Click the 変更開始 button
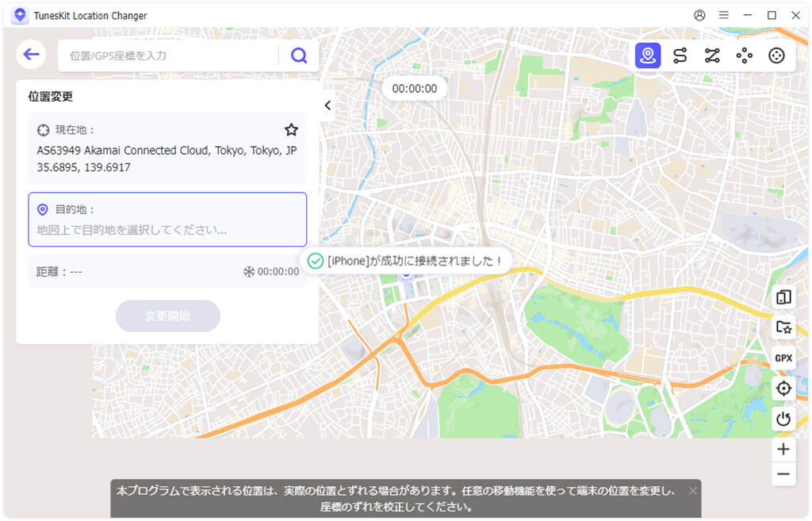 [x=168, y=316]
